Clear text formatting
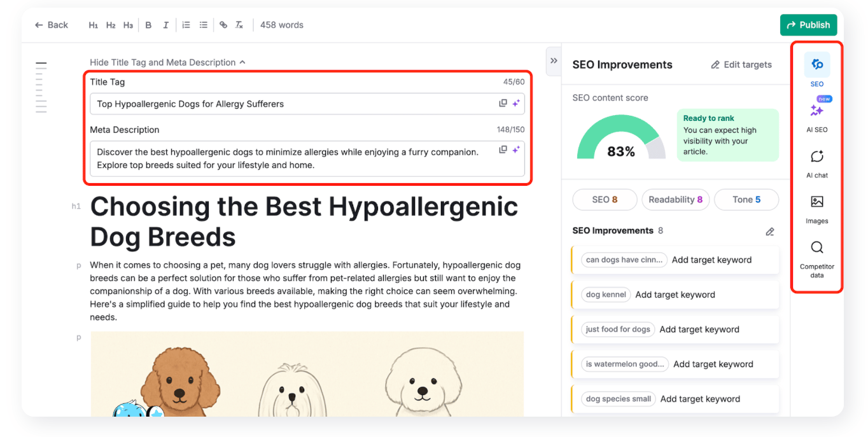The width and height of the screenshot is (868, 437). 239,25
